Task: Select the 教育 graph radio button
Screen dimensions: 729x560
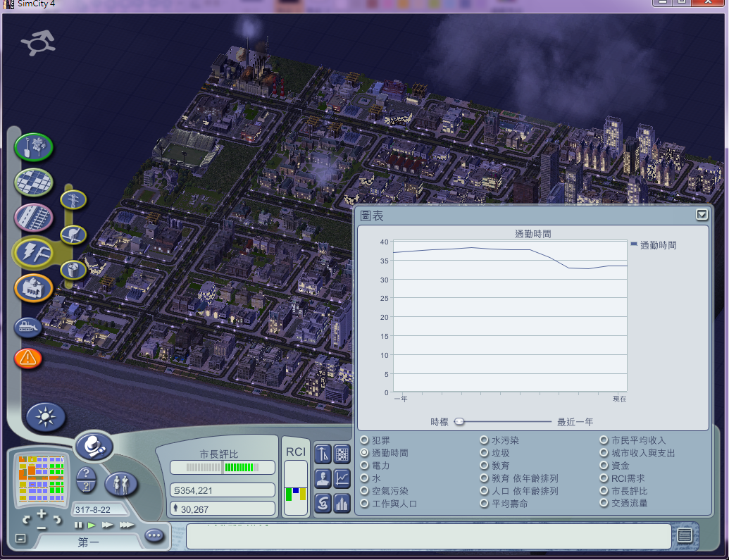Action: [x=484, y=465]
